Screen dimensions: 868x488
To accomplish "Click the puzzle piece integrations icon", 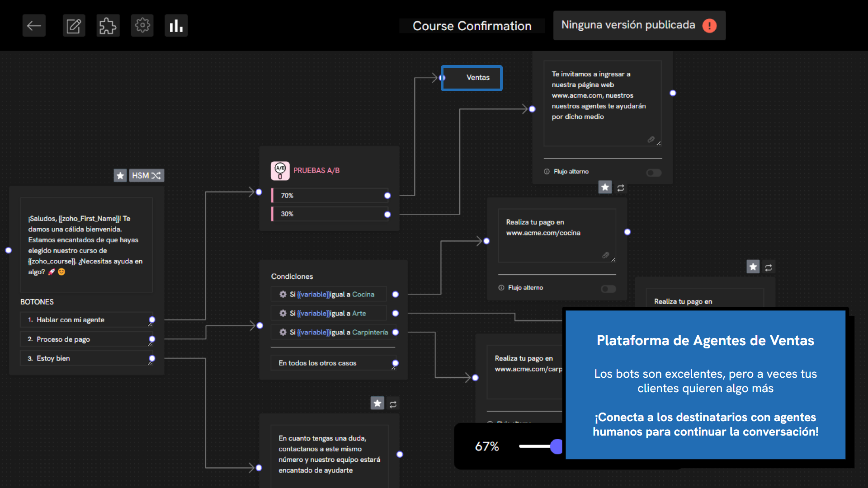I will pyautogui.click(x=108, y=26).
